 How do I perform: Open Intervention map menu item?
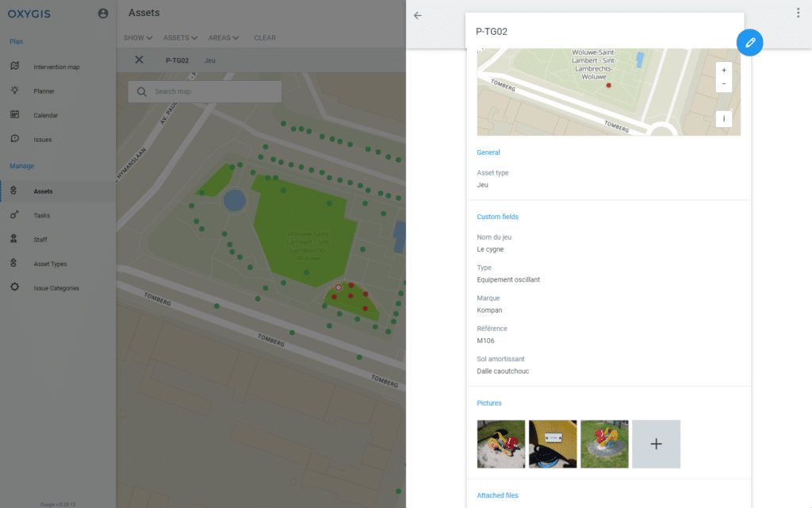pyautogui.click(x=58, y=67)
